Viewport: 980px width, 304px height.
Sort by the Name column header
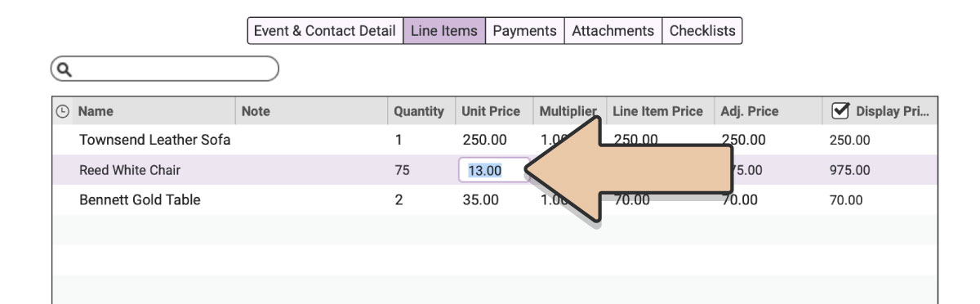coord(96,111)
